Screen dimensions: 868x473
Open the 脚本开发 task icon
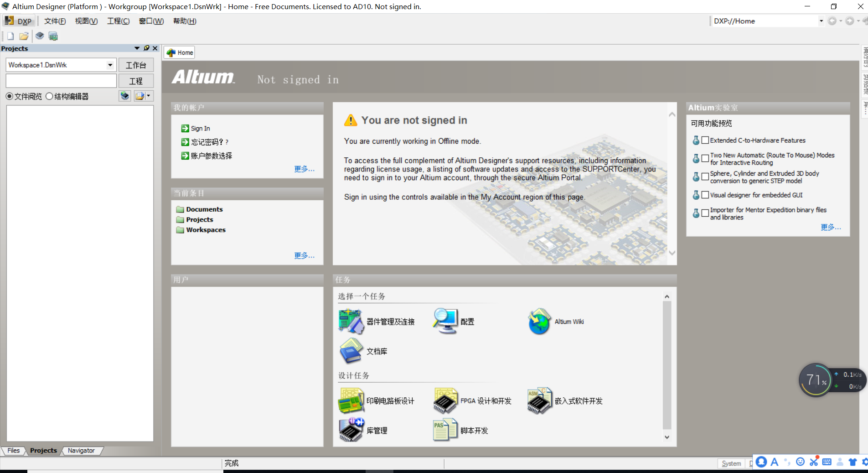point(445,430)
